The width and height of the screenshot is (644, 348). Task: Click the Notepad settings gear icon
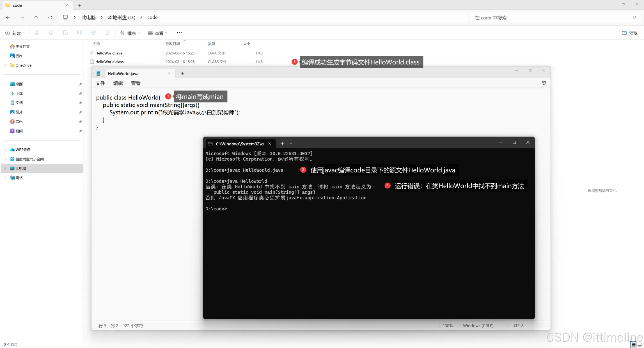[544, 83]
